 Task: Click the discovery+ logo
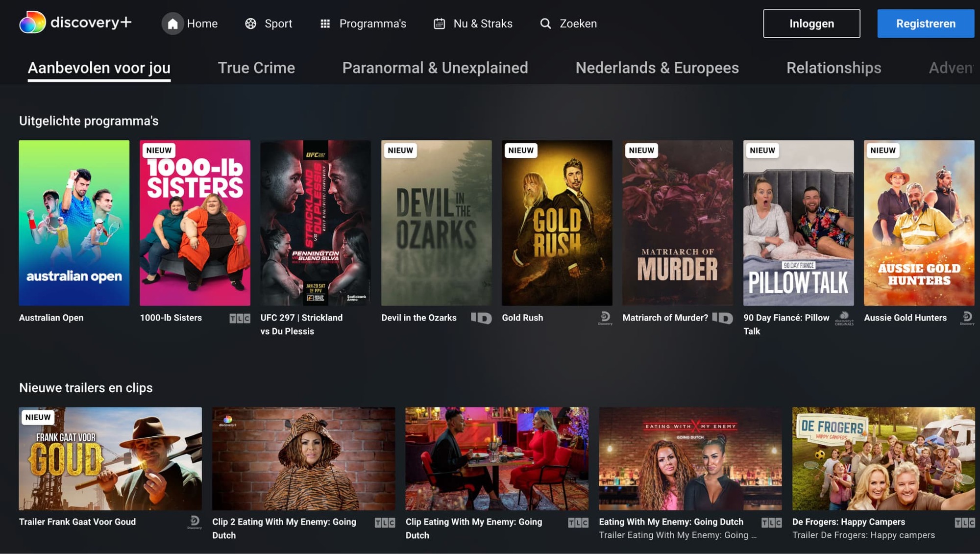pos(75,23)
